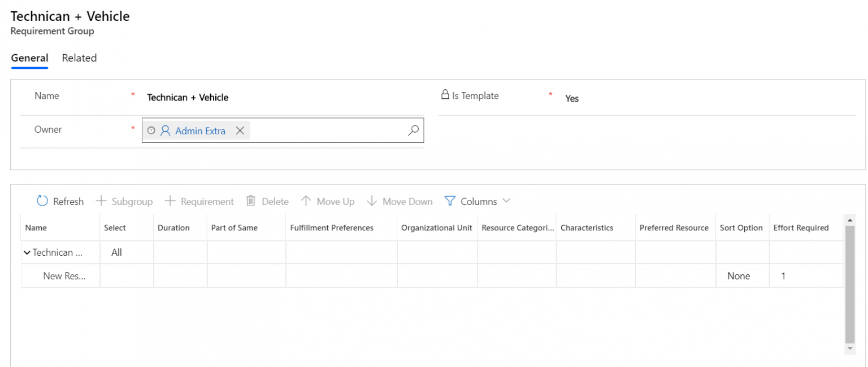This screenshot has height=367, width=868.
Task: Click the Refresh icon in the grid toolbar
Action: tap(42, 201)
